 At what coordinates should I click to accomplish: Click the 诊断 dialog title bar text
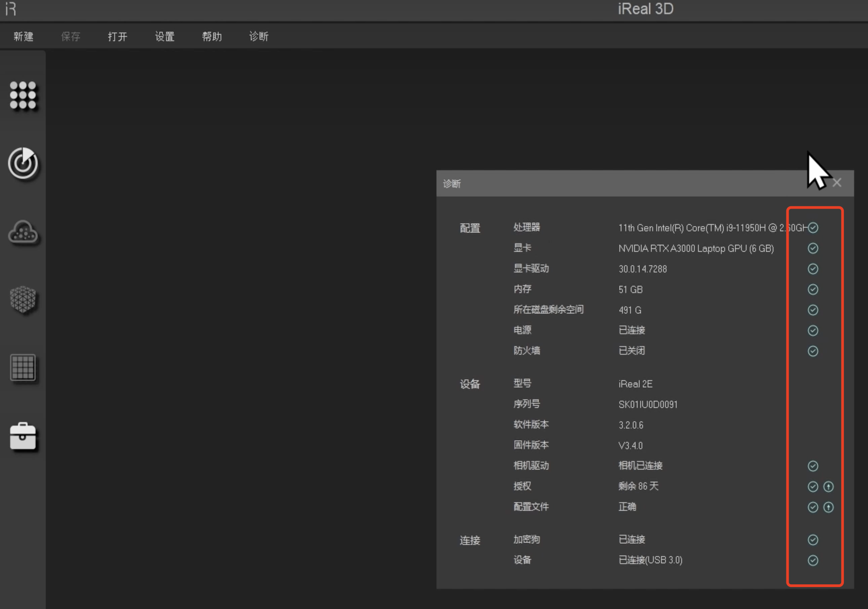tap(452, 184)
